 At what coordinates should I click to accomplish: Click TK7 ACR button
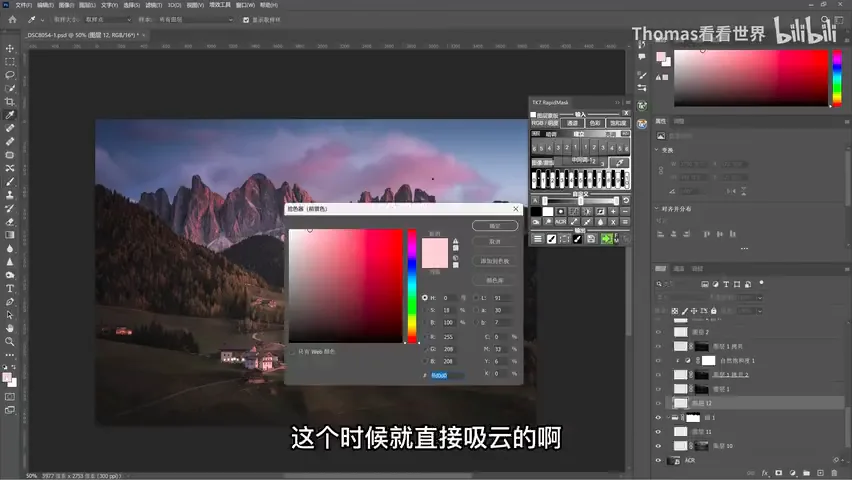(x=560, y=222)
